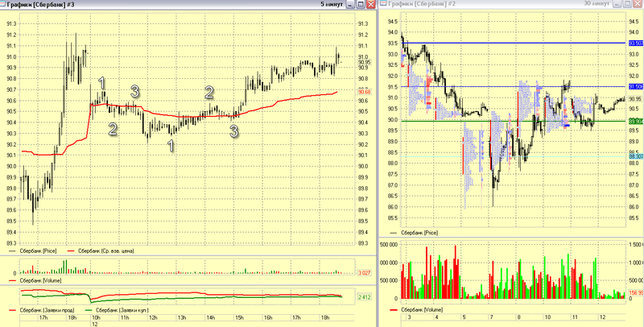
Task: Click green swatch beside Сбербанк [Заявки куп.]
Action: pyautogui.click(x=89, y=311)
